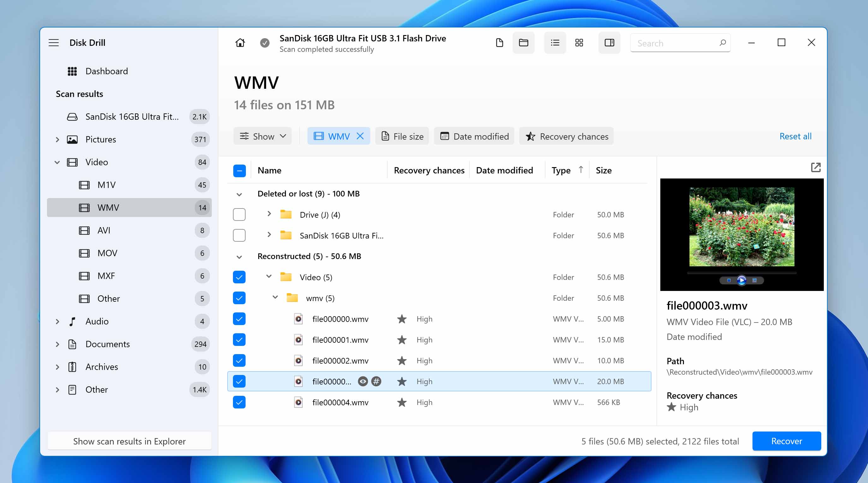This screenshot has height=483, width=868.
Task: Uncheck the Video (5) folder checkbox
Action: pyautogui.click(x=239, y=277)
